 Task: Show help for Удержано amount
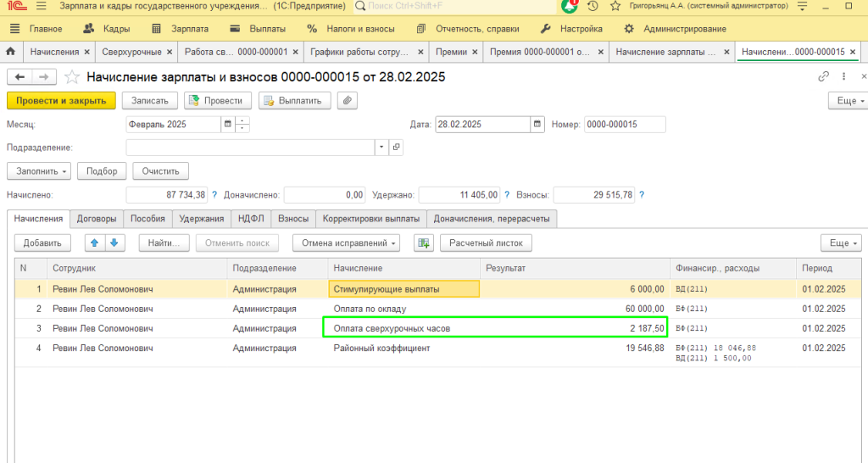507,195
